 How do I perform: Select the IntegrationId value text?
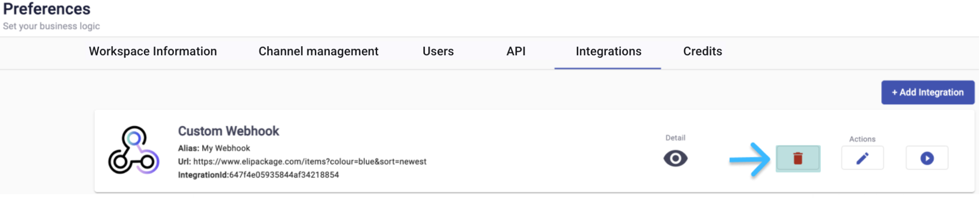(284, 175)
